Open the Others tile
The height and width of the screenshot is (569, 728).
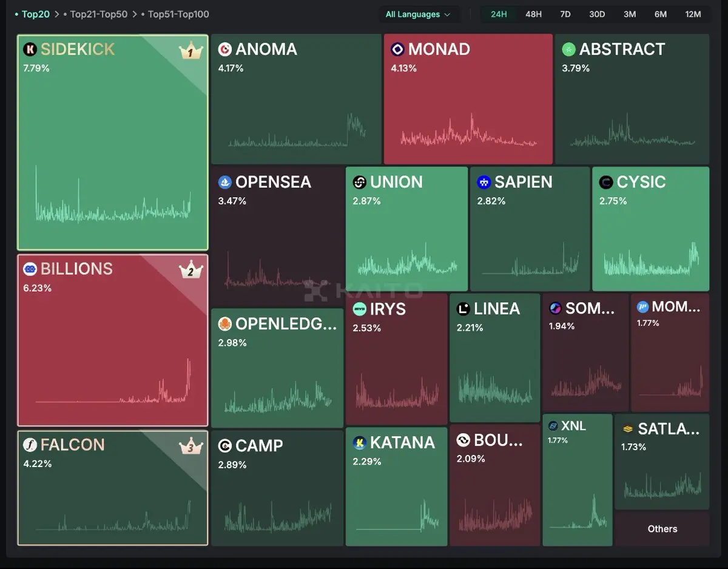coord(662,529)
